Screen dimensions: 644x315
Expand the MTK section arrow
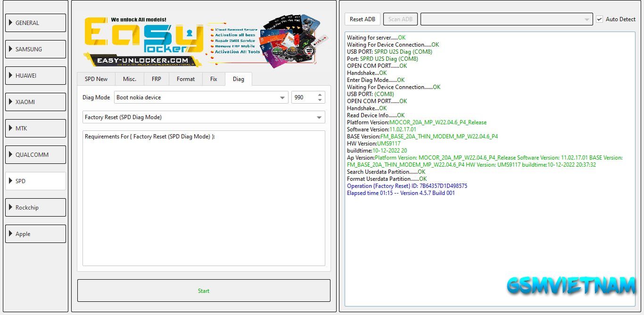(x=10, y=128)
